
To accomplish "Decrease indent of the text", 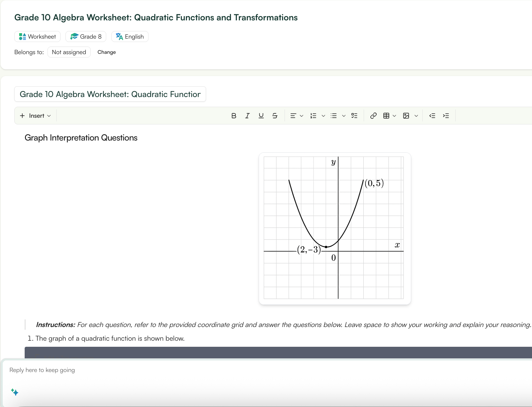I will tap(432, 116).
